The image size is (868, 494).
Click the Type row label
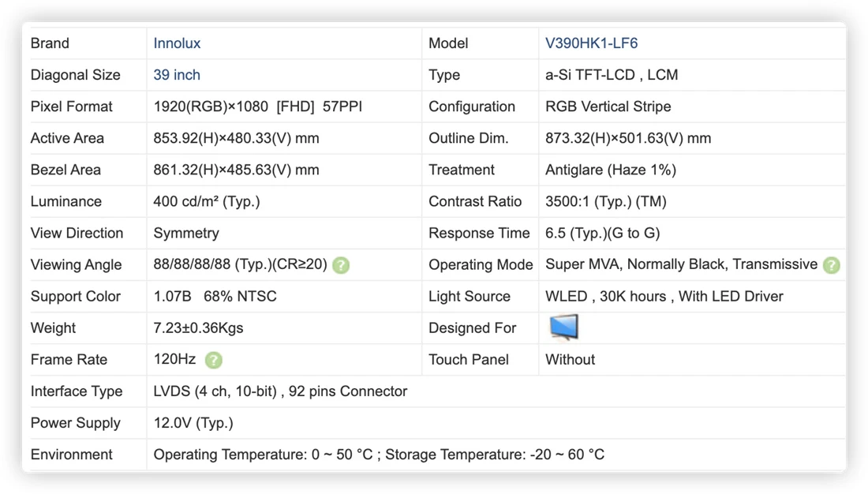point(444,75)
